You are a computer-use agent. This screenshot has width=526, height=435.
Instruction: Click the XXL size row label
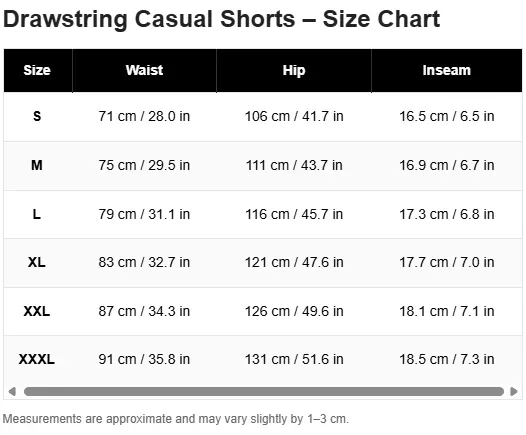pyautogui.click(x=37, y=311)
